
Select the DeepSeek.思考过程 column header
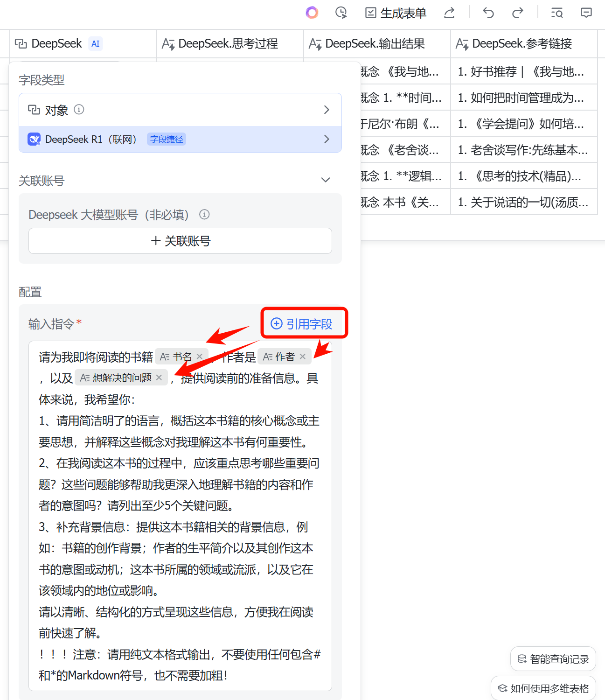229,44
